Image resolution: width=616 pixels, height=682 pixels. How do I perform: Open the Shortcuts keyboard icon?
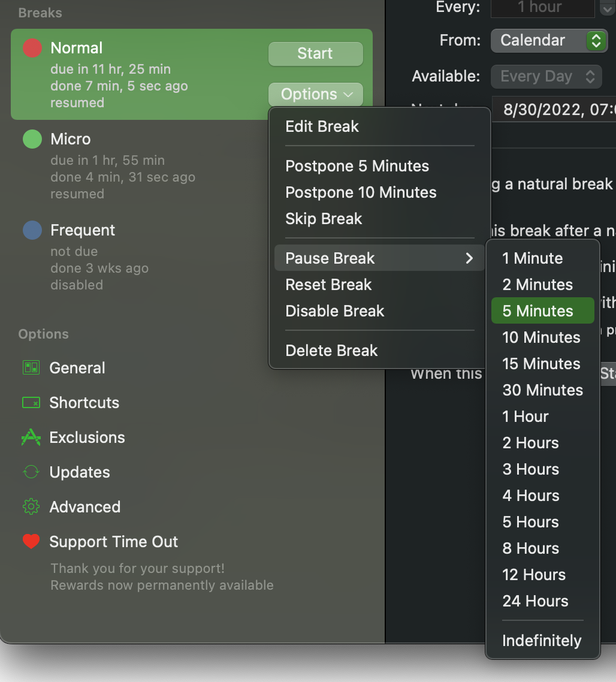[x=31, y=402]
